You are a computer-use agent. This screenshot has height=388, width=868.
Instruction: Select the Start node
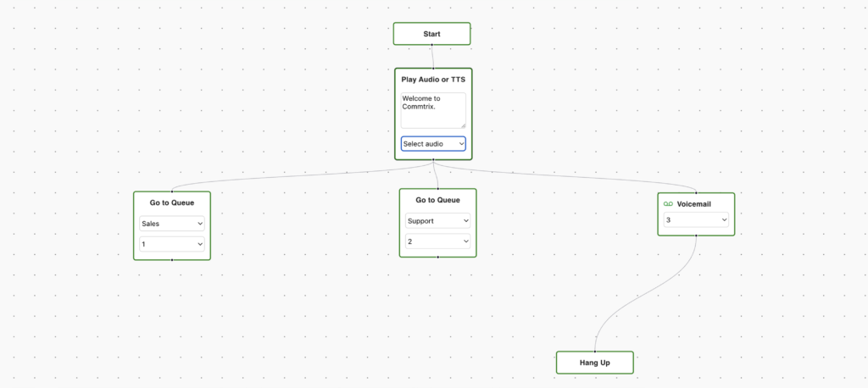click(431, 34)
